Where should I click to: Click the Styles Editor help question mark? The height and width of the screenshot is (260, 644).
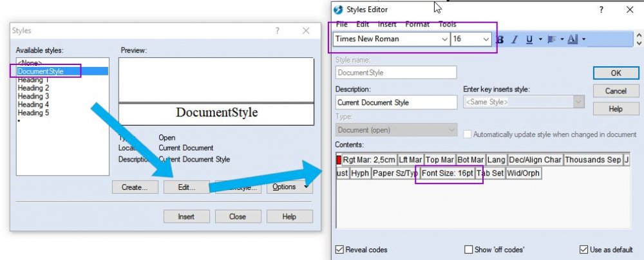pyautogui.click(x=601, y=10)
